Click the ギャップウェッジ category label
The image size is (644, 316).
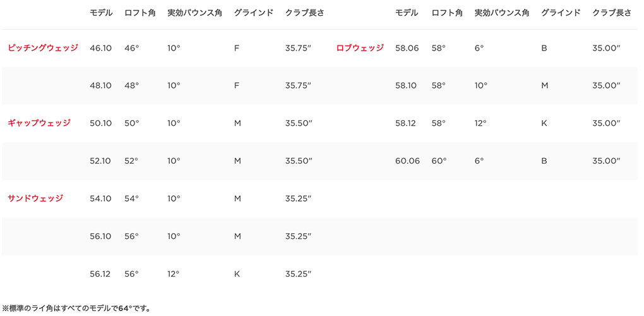tap(39, 123)
